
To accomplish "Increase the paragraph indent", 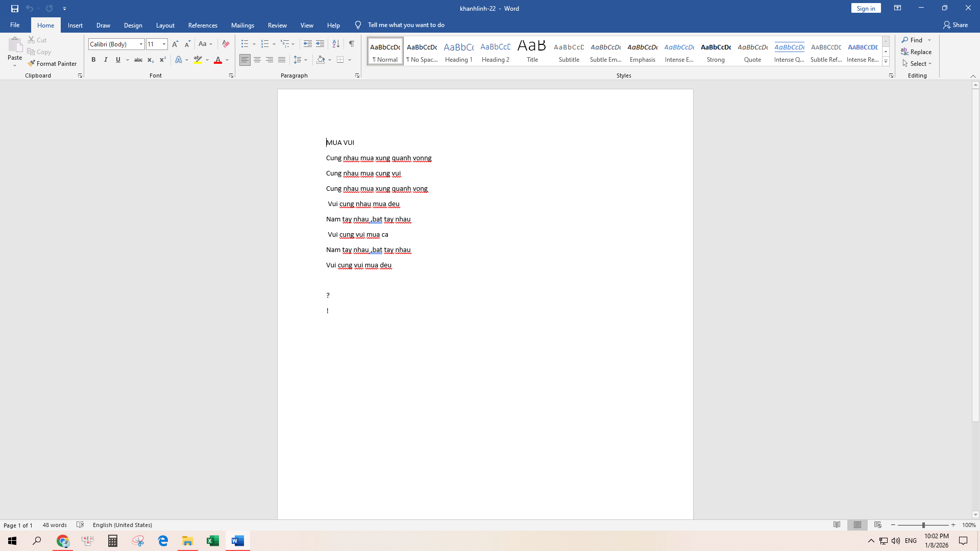I will coord(320,44).
